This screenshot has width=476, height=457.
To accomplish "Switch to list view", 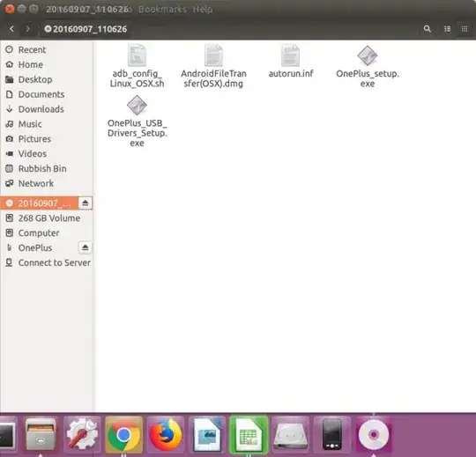I will click(x=447, y=29).
